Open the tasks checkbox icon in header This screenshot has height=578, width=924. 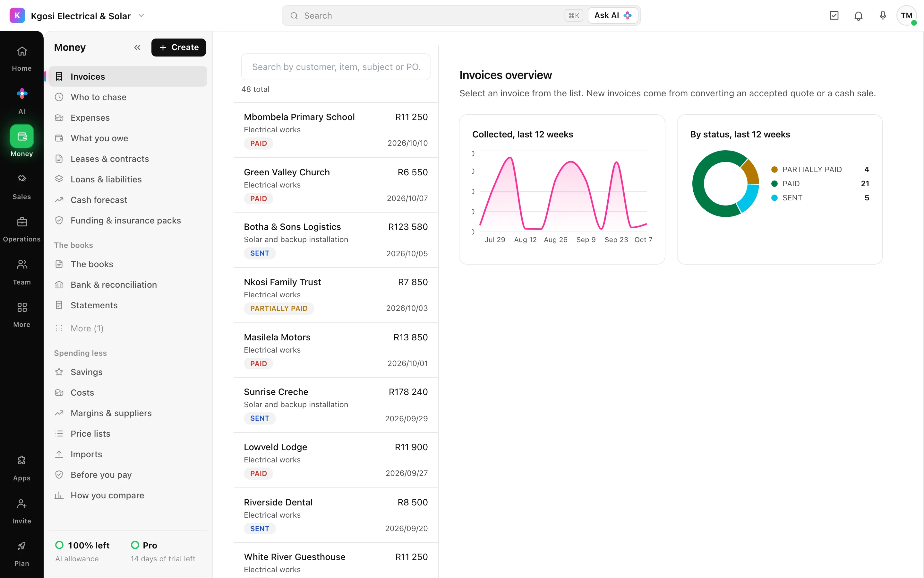[x=834, y=16]
